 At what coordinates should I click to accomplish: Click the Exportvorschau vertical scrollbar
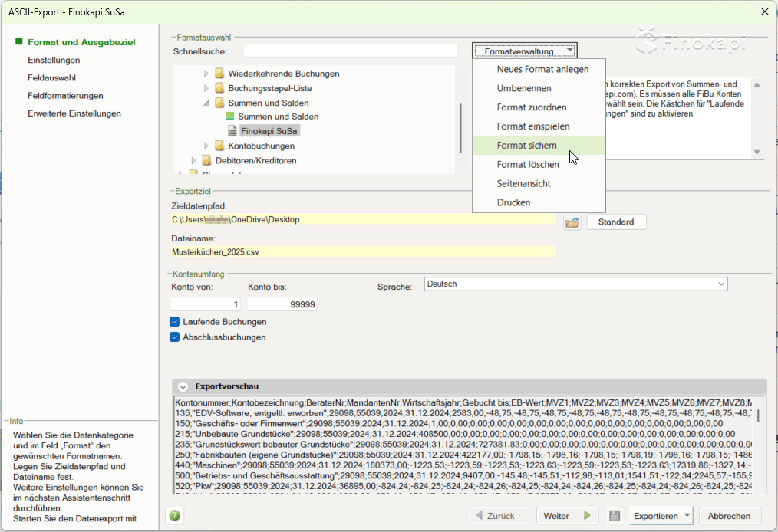757,415
